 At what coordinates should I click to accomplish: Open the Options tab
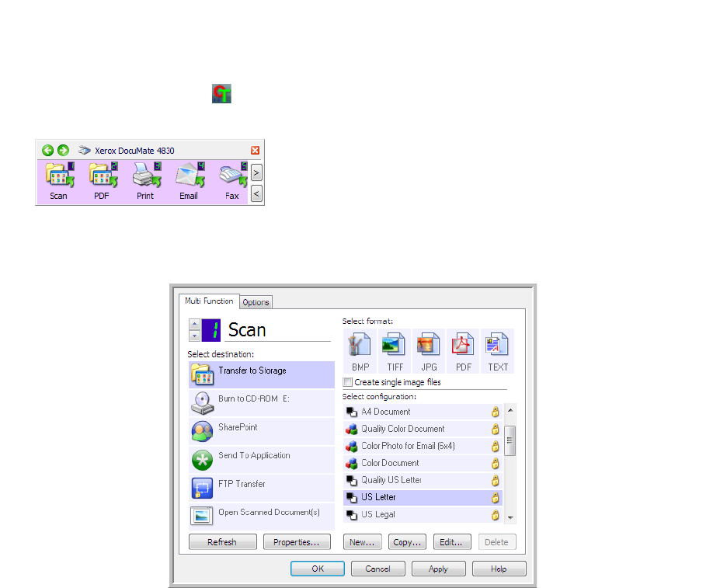(x=256, y=302)
